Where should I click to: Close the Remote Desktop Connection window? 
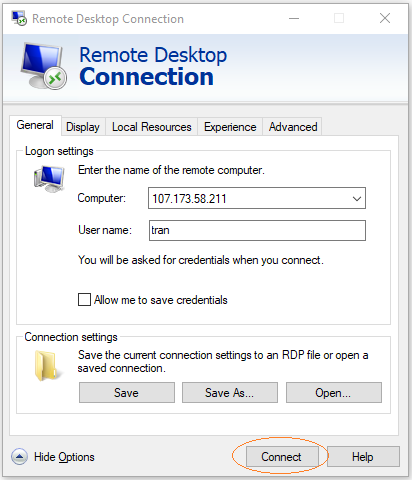point(385,18)
